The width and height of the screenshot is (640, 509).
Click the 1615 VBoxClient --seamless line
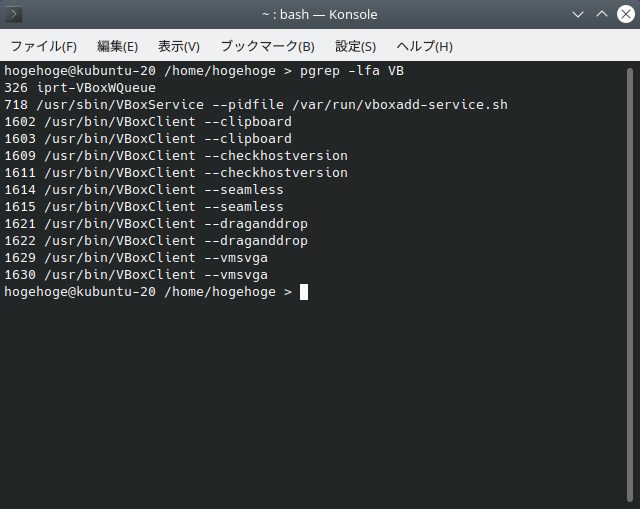click(144, 207)
